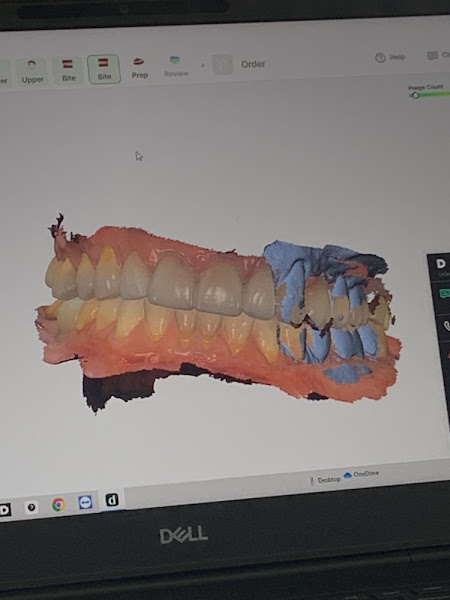This screenshot has height=600, width=450.
Task: Go to the Review step
Action: pyautogui.click(x=176, y=66)
